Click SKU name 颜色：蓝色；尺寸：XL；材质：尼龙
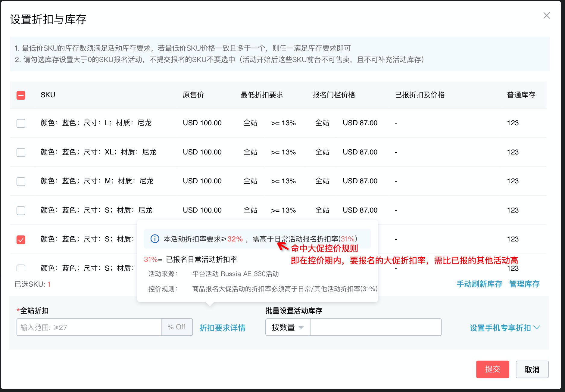Viewport: 565px width, 392px height. (x=98, y=152)
